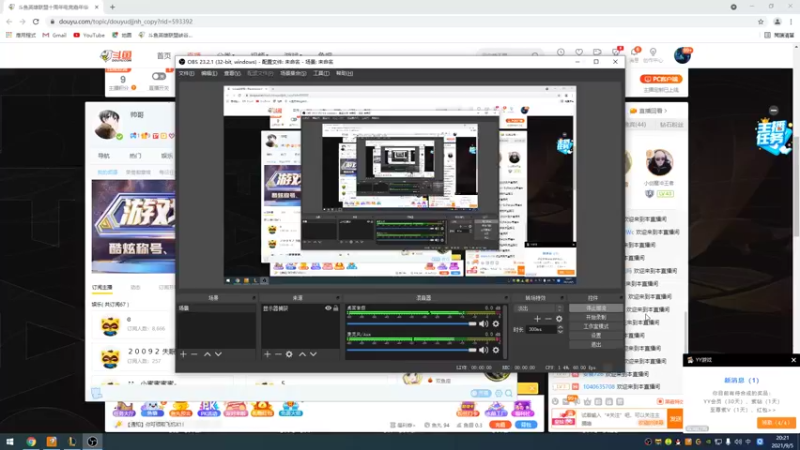This screenshot has height=450, width=800.
Task: Remove selected source with minus icon
Action: tap(278, 354)
